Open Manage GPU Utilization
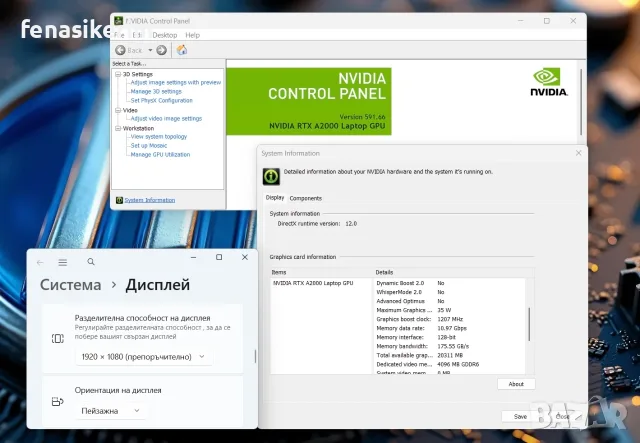 [x=160, y=154]
